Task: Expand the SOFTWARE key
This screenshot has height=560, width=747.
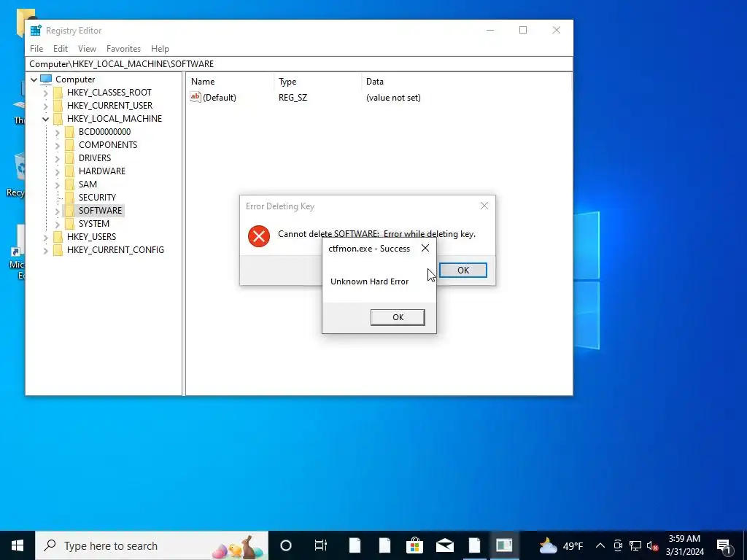Action: [x=57, y=211]
